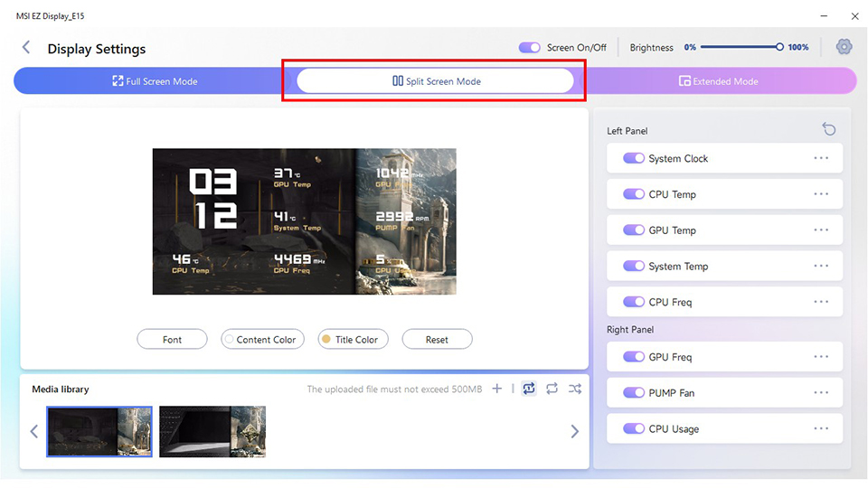Viewport: 868px width, 488px height.
Task: Minimize the MSI EZ Display window
Action: click(824, 16)
